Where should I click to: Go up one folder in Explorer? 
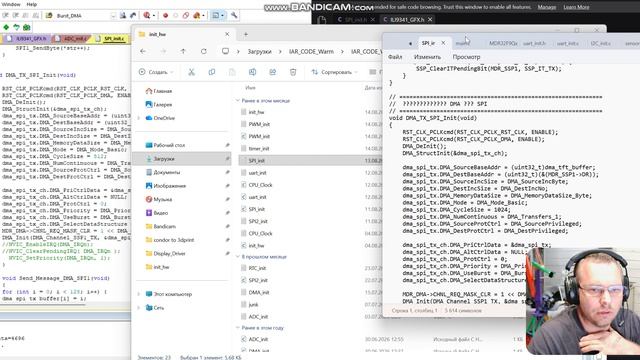pos(183,51)
